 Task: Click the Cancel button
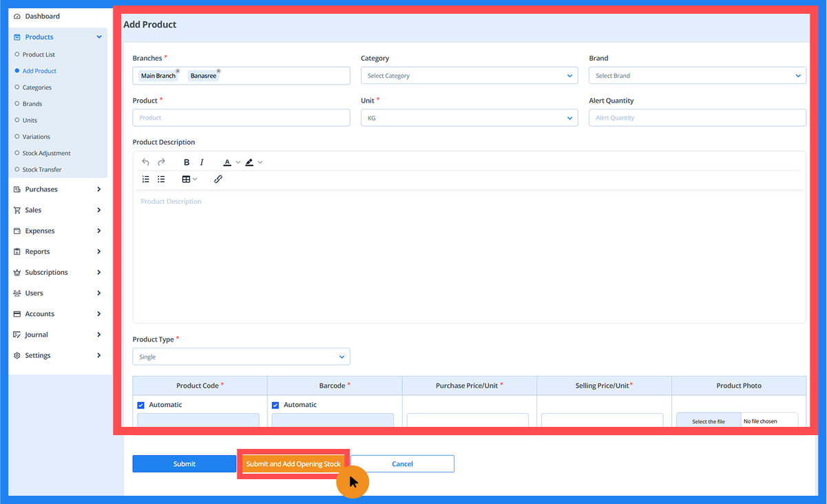[402, 464]
